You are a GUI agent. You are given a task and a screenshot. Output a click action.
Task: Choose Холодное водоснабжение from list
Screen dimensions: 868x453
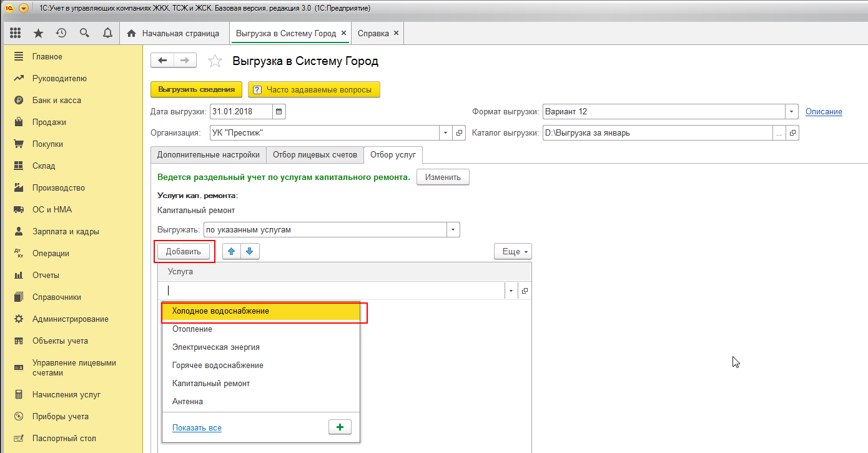[261, 311]
